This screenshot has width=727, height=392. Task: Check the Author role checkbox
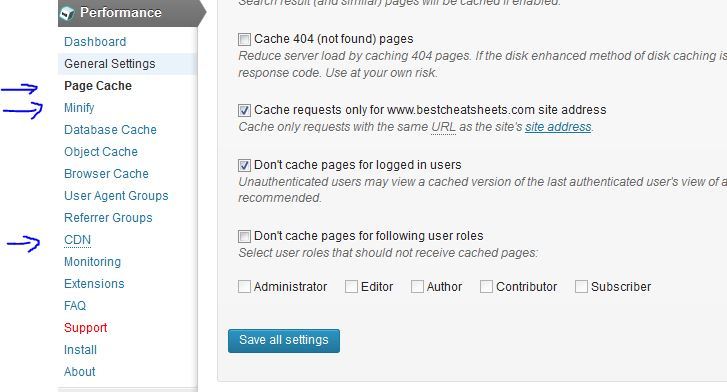pos(417,287)
